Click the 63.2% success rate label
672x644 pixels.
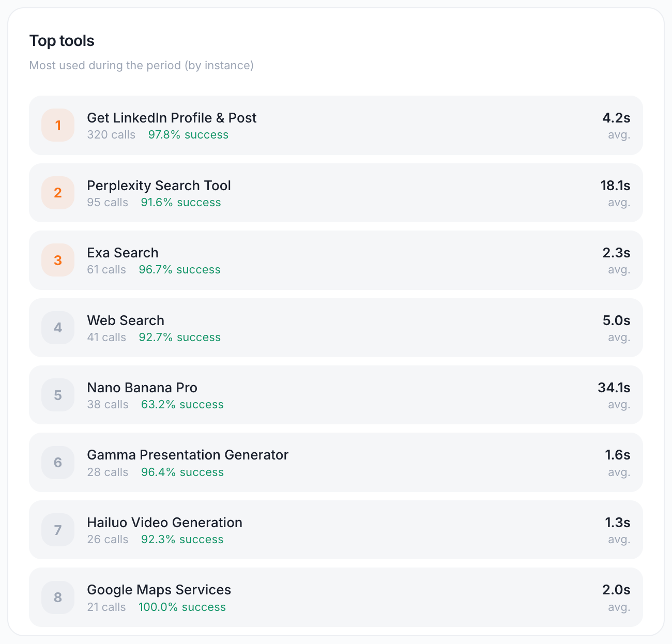pyautogui.click(x=182, y=405)
